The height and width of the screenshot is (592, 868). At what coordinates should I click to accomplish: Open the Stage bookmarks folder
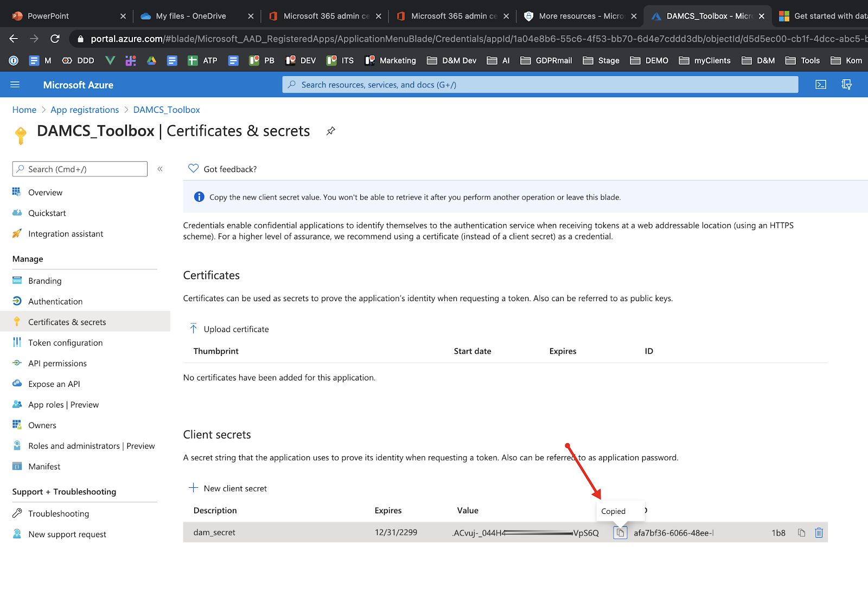pyautogui.click(x=601, y=60)
